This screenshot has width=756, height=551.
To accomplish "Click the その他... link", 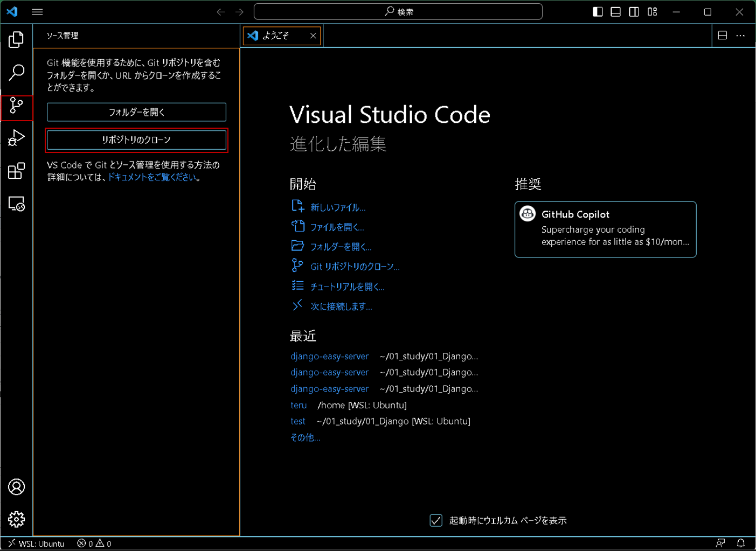I will [305, 437].
